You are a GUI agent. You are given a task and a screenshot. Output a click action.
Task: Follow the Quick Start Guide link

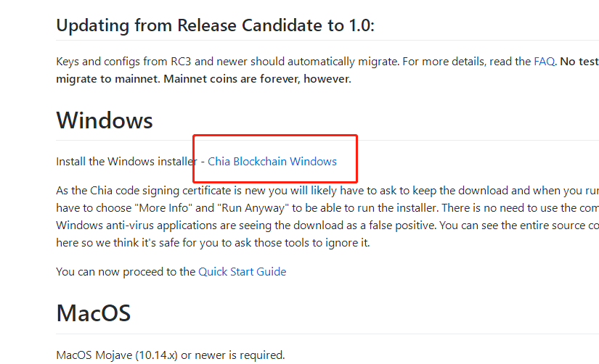coord(243,272)
